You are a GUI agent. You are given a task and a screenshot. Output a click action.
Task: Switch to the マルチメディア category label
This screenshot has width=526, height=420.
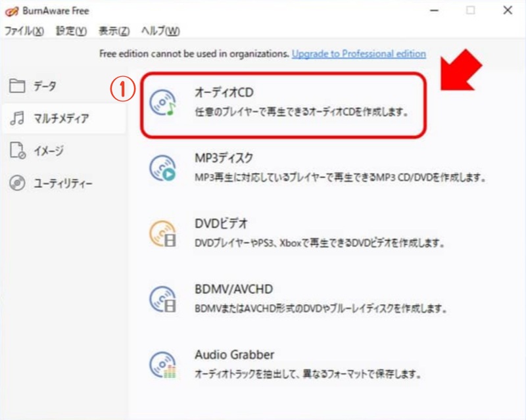coord(61,118)
